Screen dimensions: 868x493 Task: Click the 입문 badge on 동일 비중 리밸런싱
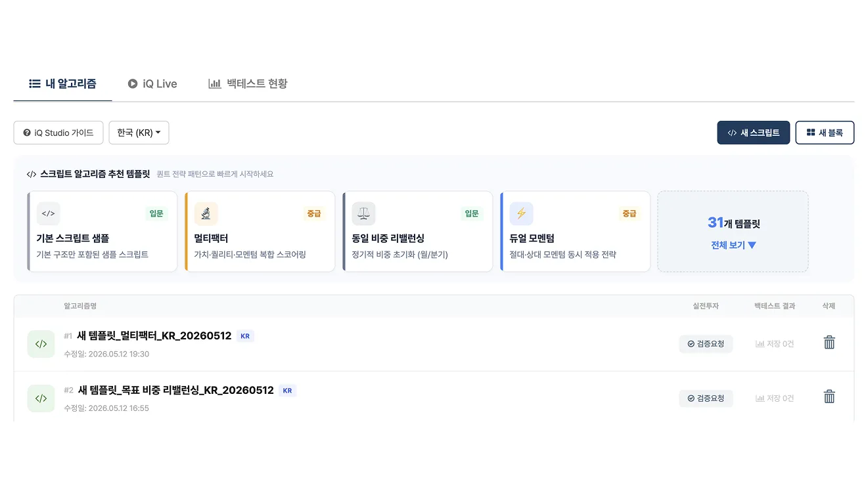coord(472,213)
